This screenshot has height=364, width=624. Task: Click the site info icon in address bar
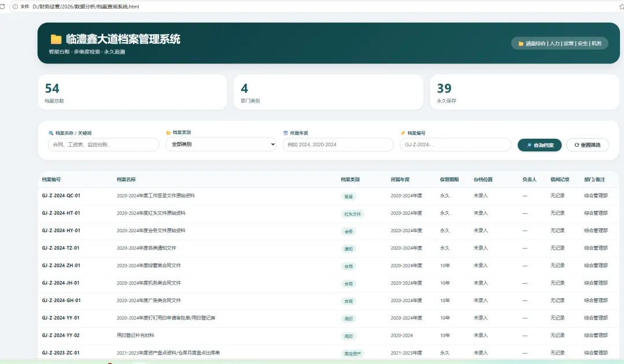pyautogui.click(x=15, y=6)
